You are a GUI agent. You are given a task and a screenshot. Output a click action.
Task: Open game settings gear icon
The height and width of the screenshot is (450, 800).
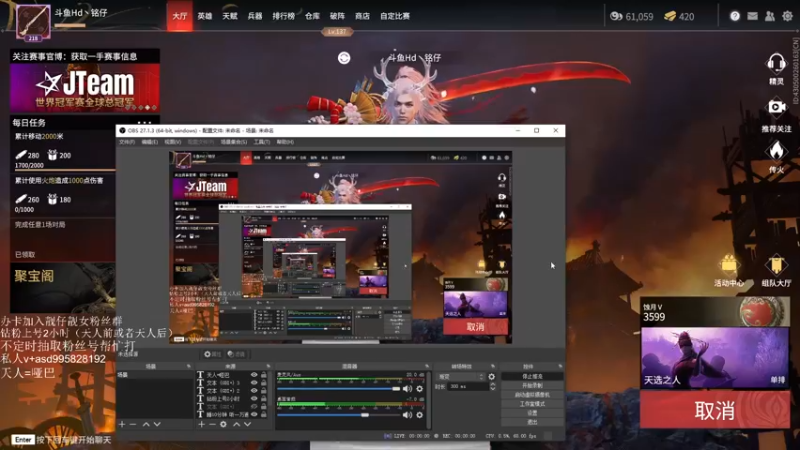click(787, 16)
